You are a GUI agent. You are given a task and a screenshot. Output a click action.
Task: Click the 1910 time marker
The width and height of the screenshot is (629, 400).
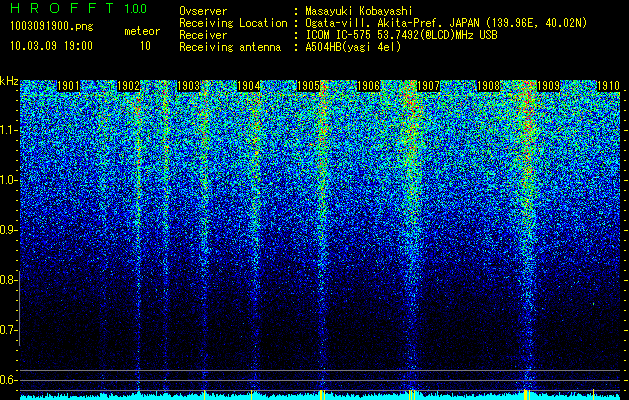pyautogui.click(x=608, y=86)
